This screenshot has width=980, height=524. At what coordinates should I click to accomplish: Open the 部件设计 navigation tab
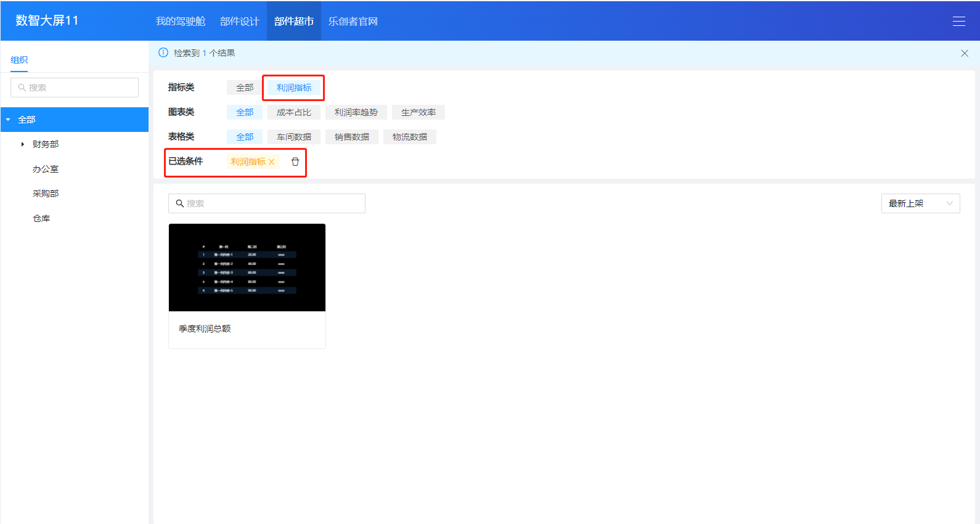click(239, 21)
